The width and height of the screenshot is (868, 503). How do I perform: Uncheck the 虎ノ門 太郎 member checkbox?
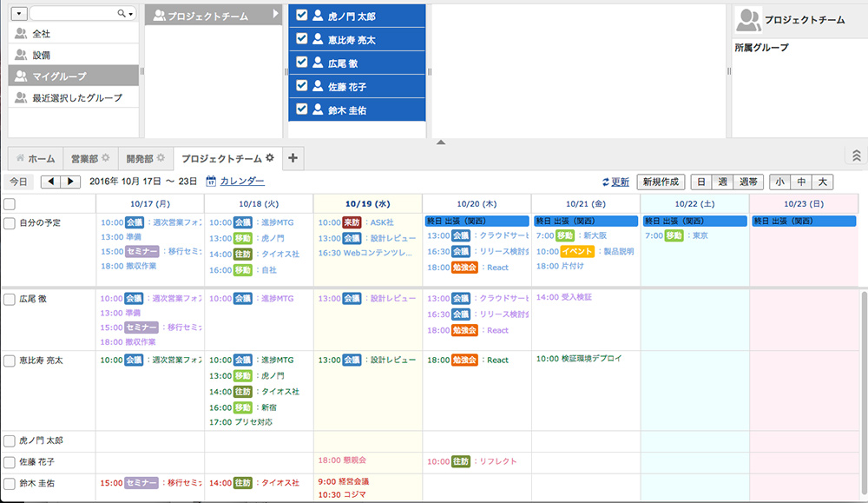[301, 16]
